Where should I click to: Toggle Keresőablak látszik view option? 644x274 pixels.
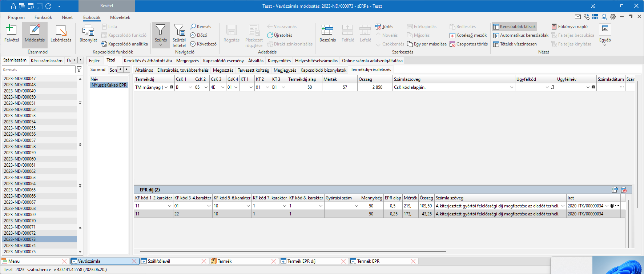click(x=514, y=27)
